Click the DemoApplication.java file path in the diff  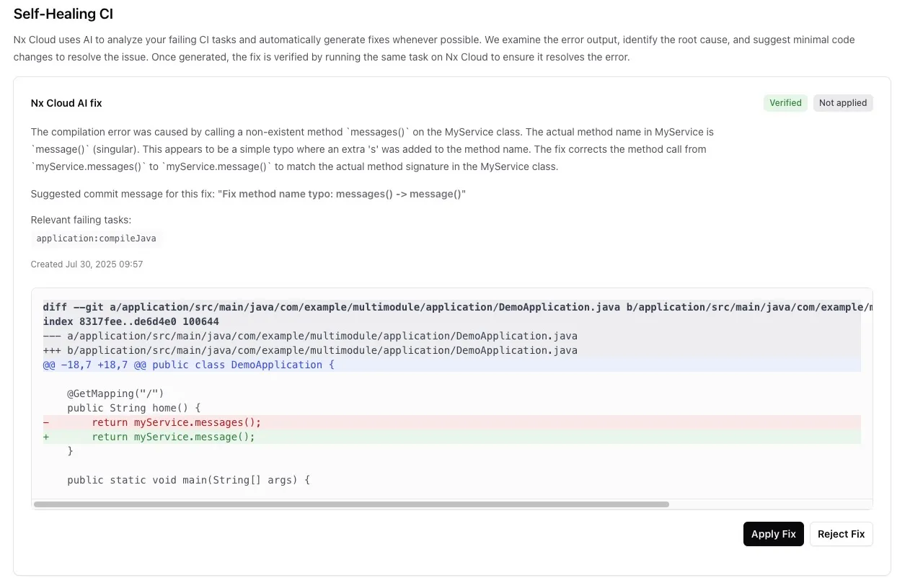pyautogui.click(x=310, y=336)
